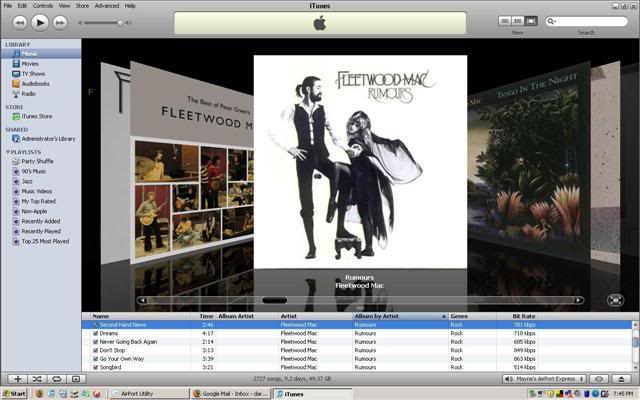Uncheck Go Your Own Way checkbox
640x400 pixels.
pos(96,359)
